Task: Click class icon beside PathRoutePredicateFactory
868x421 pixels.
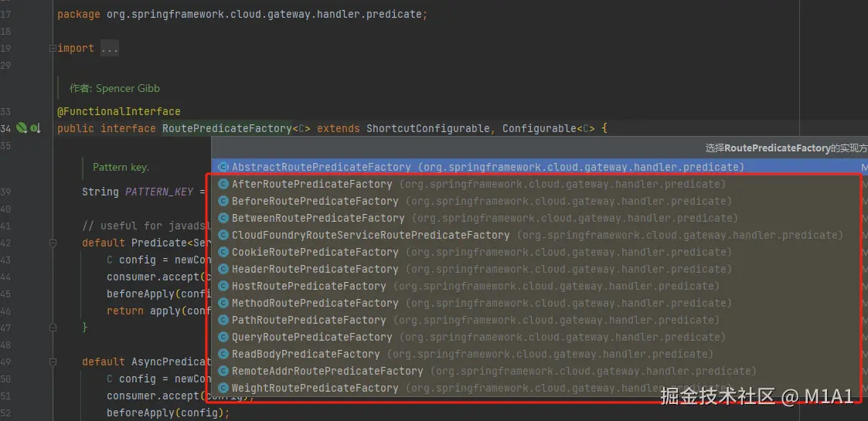Action: coord(223,321)
